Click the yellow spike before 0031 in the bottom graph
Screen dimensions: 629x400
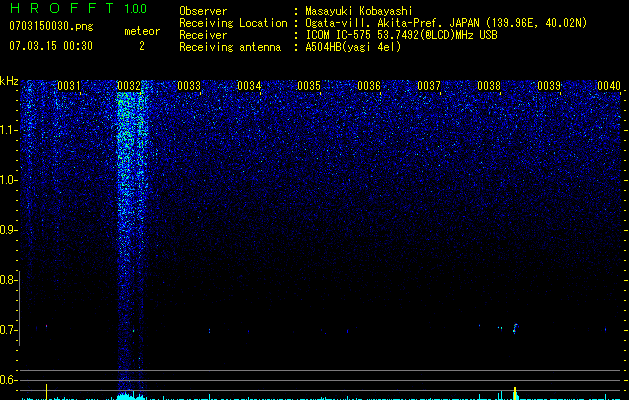tap(47, 392)
